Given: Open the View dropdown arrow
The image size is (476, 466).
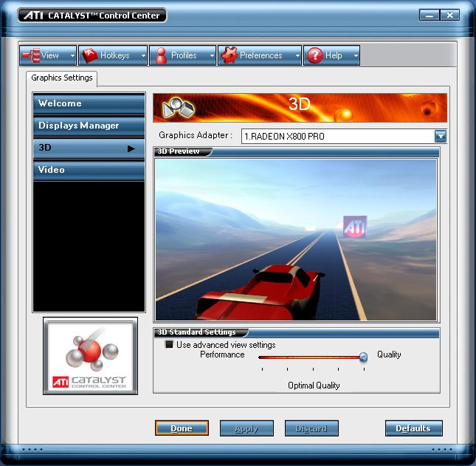Looking at the screenshot, I should pos(72,55).
